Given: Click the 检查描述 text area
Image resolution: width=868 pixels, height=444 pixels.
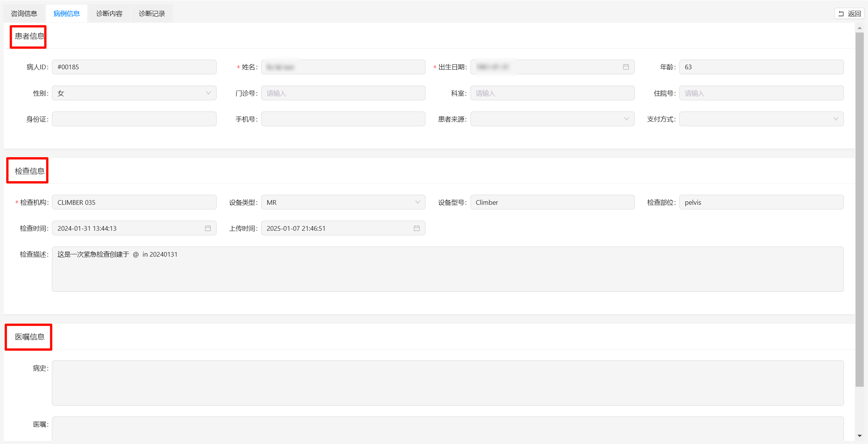Looking at the screenshot, I should 448,269.
